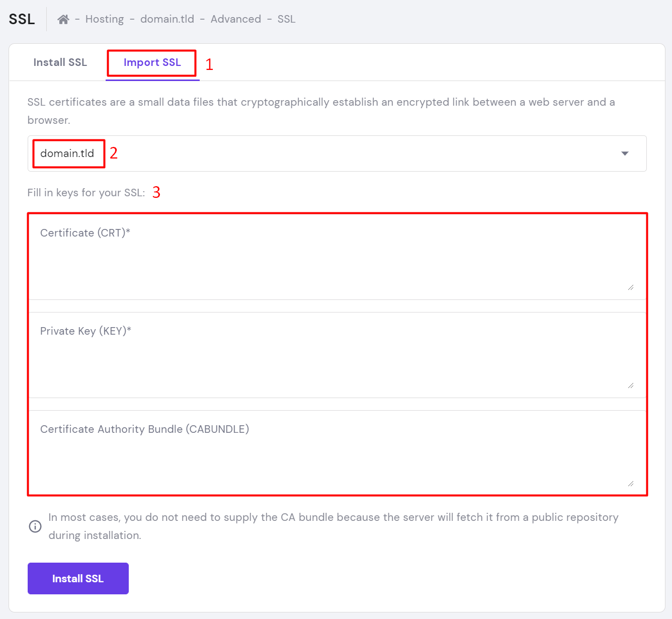Viewport: 672px width, 619px height.
Task: Switch to the Import SSL tab
Action: click(152, 62)
